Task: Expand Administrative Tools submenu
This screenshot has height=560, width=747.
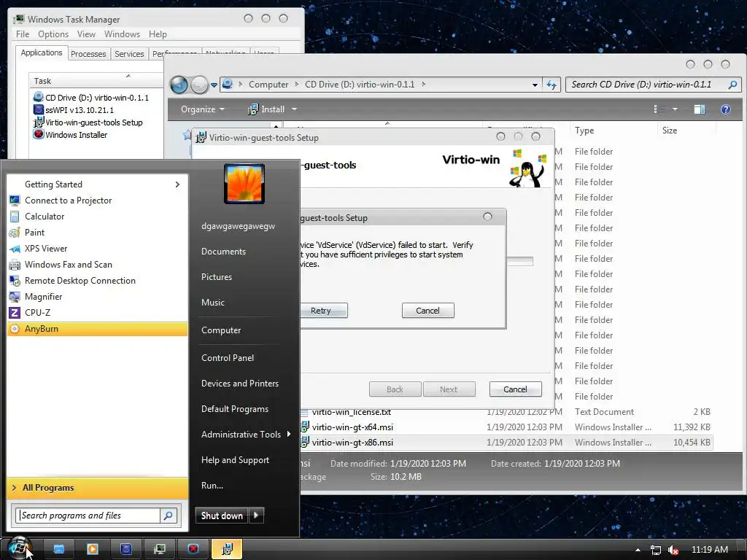Action: (x=245, y=435)
